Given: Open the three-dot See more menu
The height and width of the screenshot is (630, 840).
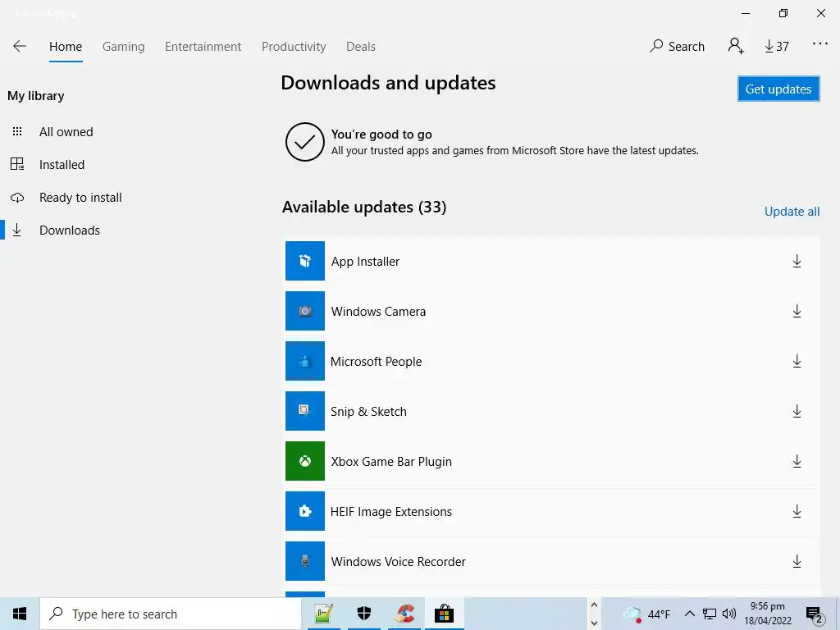Looking at the screenshot, I should click(x=819, y=44).
